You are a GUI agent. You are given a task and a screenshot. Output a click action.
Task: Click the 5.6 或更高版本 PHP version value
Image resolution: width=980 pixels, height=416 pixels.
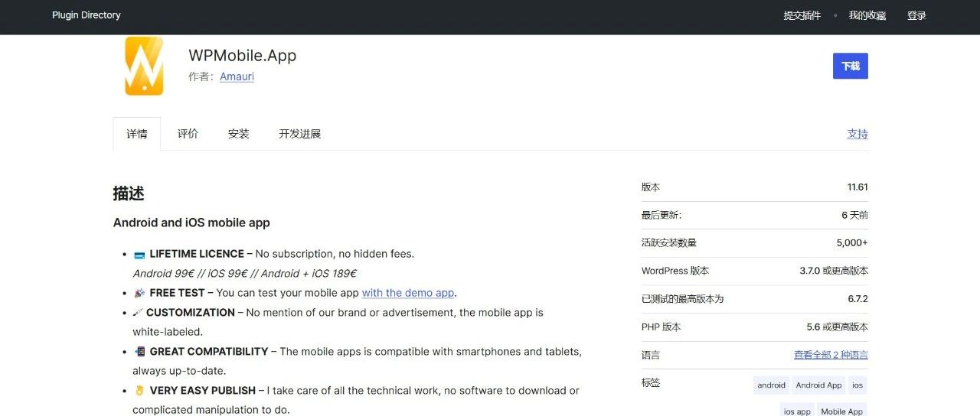click(x=837, y=327)
